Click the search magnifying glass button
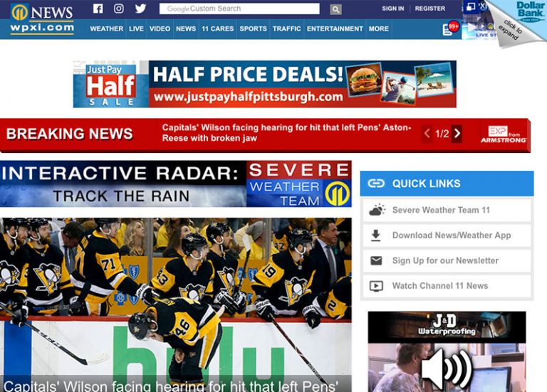Image resolution: width=547 pixels, height=392 pixels. [x=335, y=9]
